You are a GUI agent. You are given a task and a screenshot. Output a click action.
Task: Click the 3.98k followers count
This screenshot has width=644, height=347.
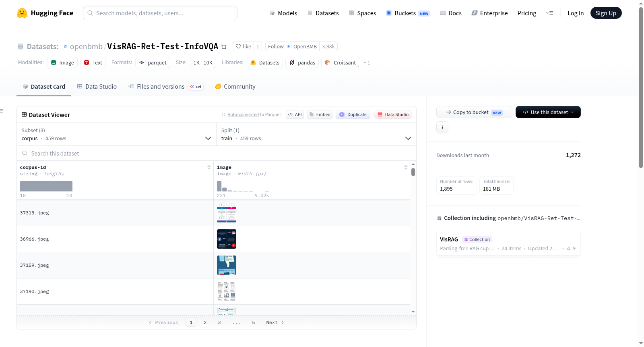pyautogui.click(x=328, y=46)
